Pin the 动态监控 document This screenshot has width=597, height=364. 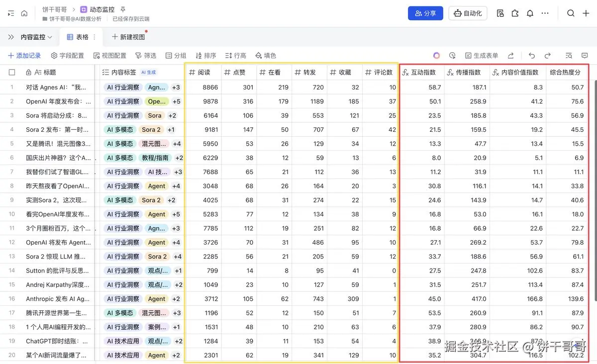pos(122,8)
